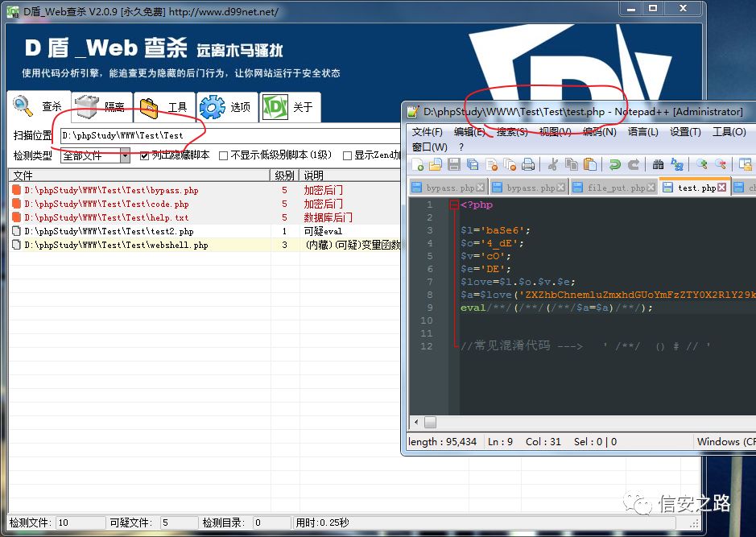The image size is (756, 537).
Task: Open the 语言(L) menu in Notepad++
Action: (642, 131)
